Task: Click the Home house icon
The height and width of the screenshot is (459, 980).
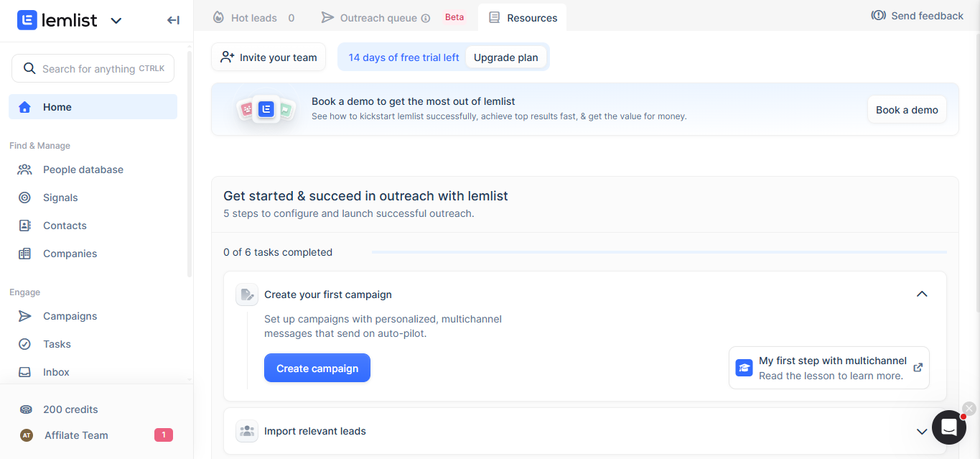Action: [24, 107]
